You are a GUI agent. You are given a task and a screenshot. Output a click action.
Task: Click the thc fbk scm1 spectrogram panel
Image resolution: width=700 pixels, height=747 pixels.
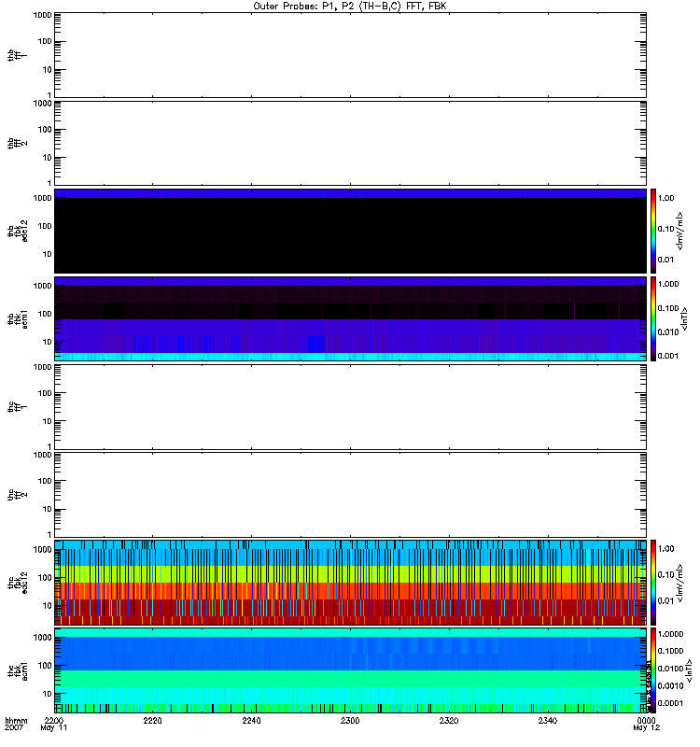click(x=350, y=670)
